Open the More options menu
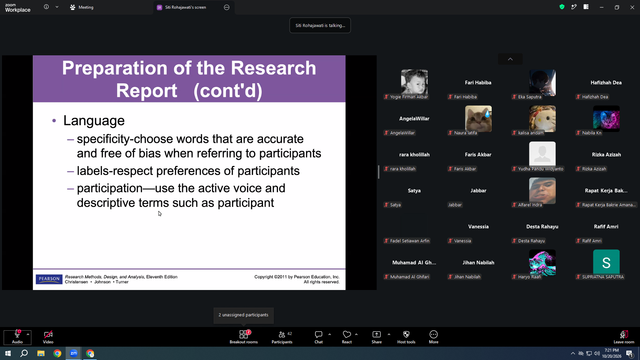 coord(433,337)
